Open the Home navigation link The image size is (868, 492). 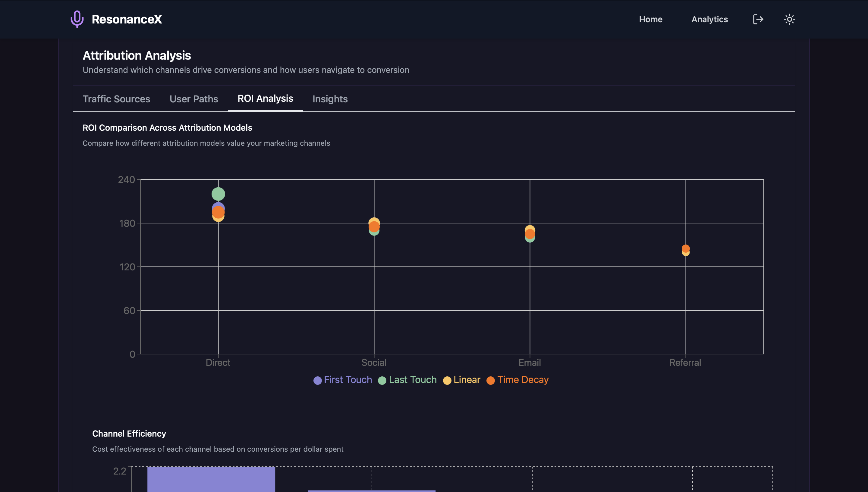tap(651, 19)
